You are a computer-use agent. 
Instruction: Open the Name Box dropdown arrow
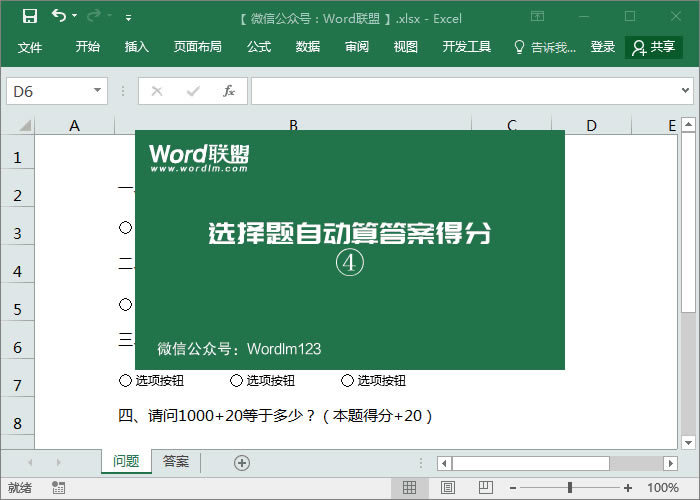coord(97,91)
